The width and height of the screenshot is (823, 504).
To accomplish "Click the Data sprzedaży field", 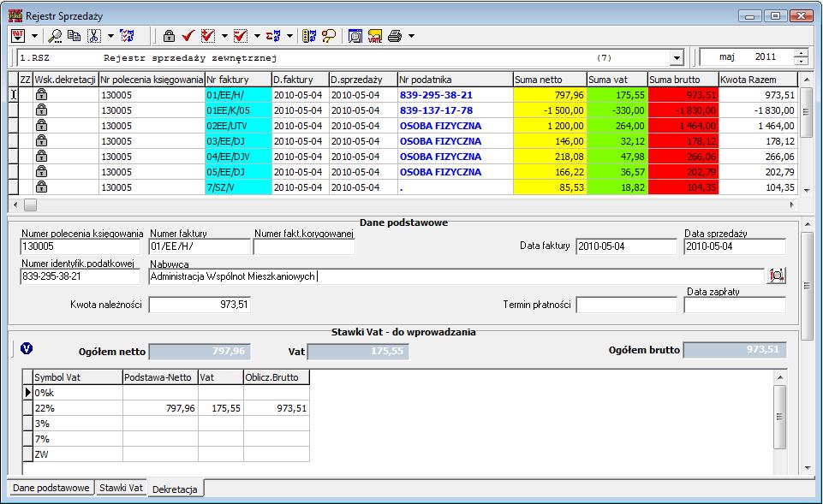I will tap(735, 246).
